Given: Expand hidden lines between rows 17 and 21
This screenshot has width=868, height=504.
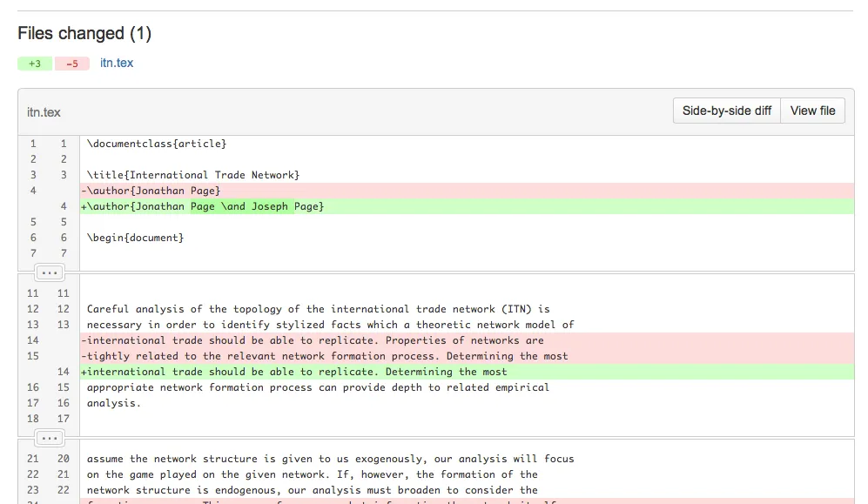Looking at the screenshot, I should [x=49, y=438].
